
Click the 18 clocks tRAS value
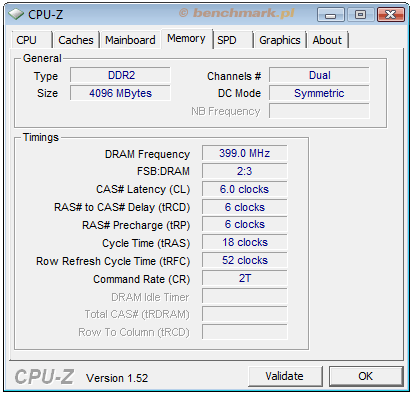point(245,242)
